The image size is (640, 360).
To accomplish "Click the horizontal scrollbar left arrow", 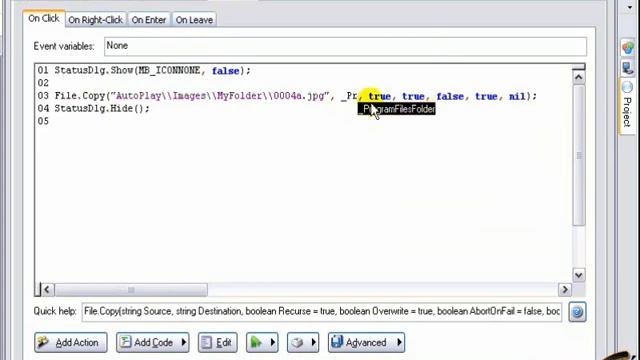I will 47,289.
